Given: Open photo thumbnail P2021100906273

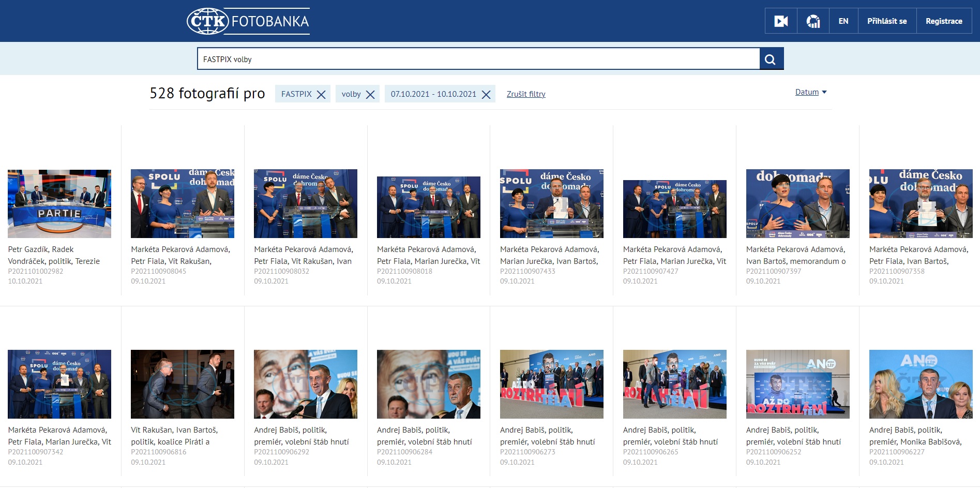Looking at the screenshot, I should coord(552,384).
